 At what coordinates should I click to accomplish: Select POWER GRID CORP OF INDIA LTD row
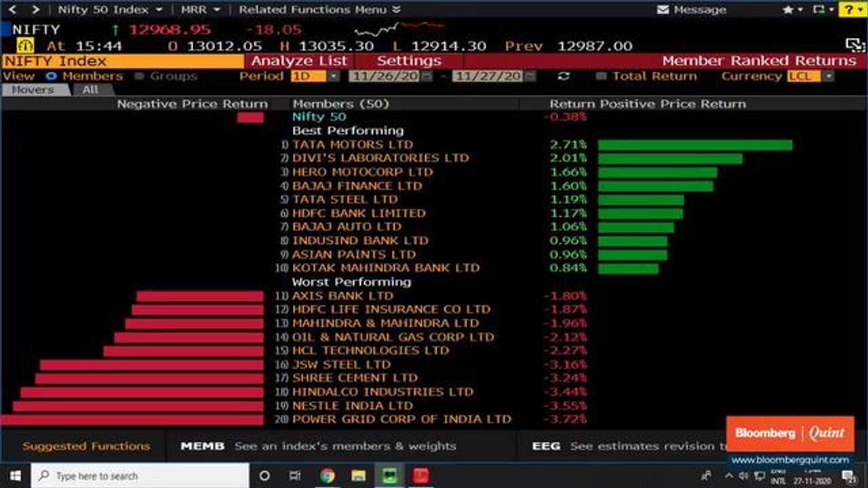(401, 419)
